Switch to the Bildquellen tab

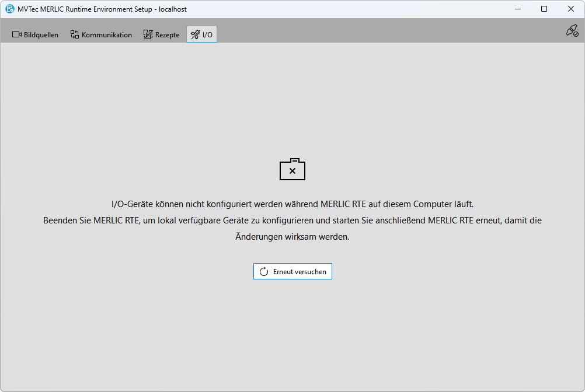[41, 35]
